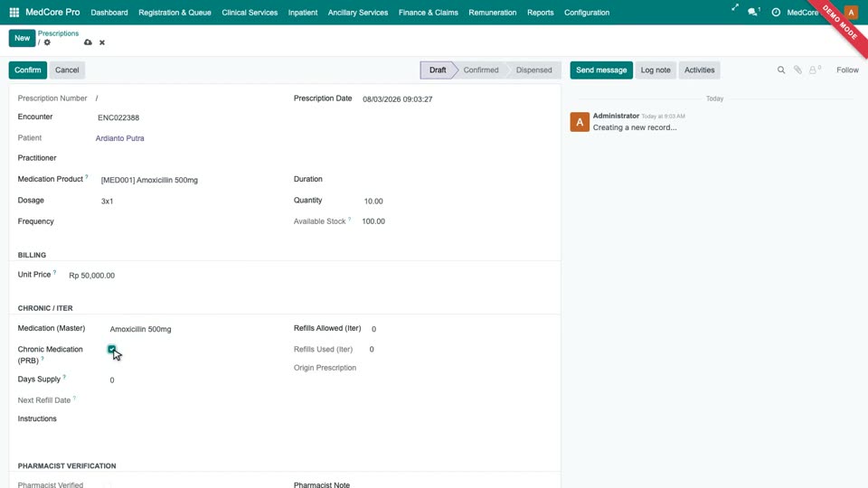868x488 pixels.
Task: Select the Confirmed status stage
Action: point(480,70)
